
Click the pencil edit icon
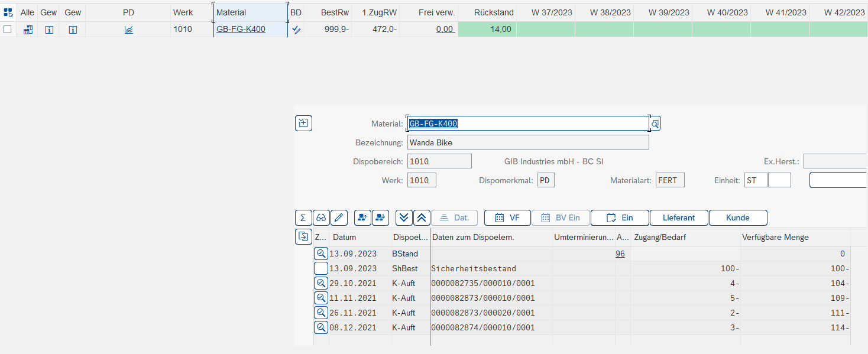point(339,217)
